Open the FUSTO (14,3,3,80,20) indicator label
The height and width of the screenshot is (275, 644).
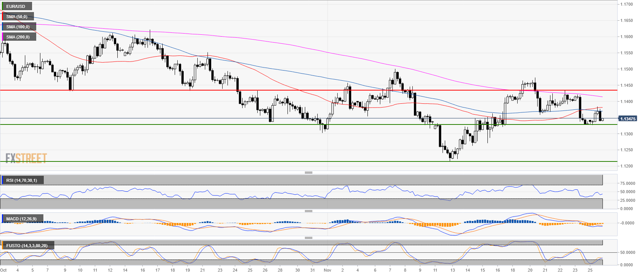coord(27,246)
